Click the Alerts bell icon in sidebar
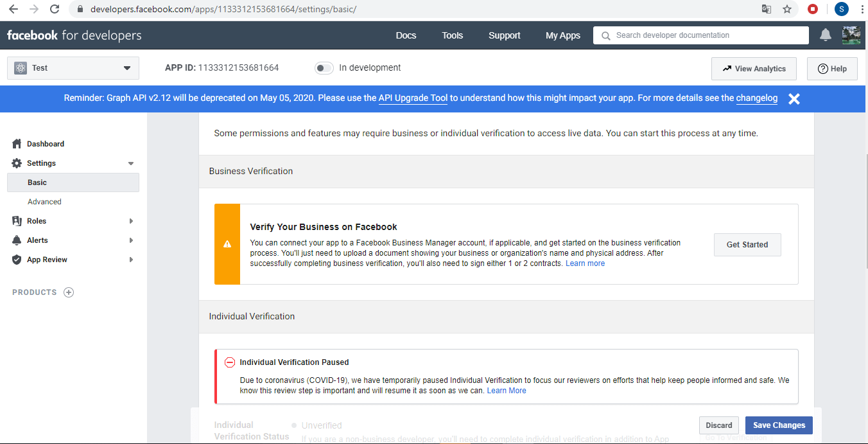This screenshot has height=444, width=868. point(17,240)
